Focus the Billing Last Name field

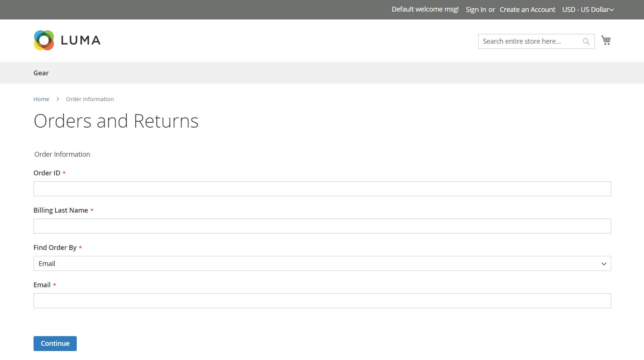coord(322,226)
